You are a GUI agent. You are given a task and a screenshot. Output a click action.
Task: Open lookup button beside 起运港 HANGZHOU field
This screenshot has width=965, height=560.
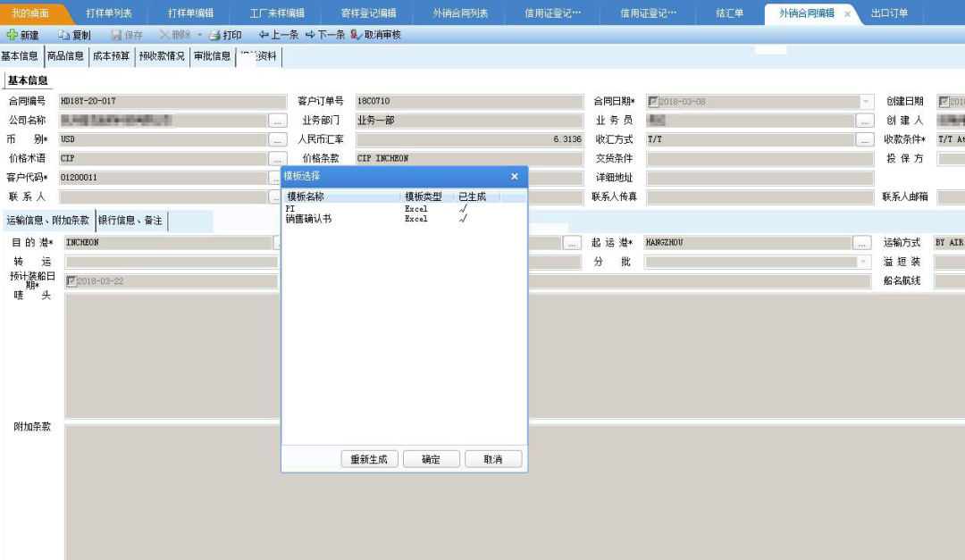click(x=861, y=243)
